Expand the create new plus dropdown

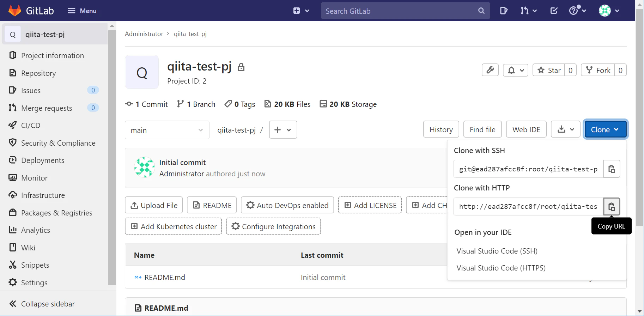tap(301, 11)
